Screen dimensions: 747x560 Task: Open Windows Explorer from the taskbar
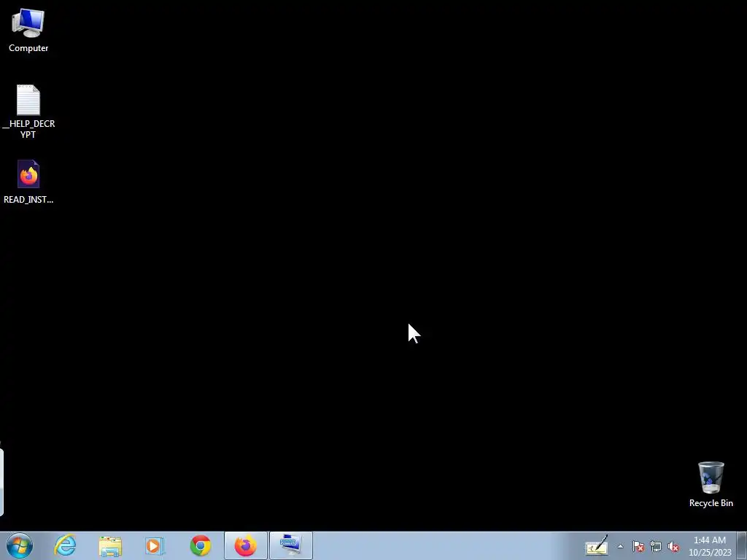[x=110, y=545]
